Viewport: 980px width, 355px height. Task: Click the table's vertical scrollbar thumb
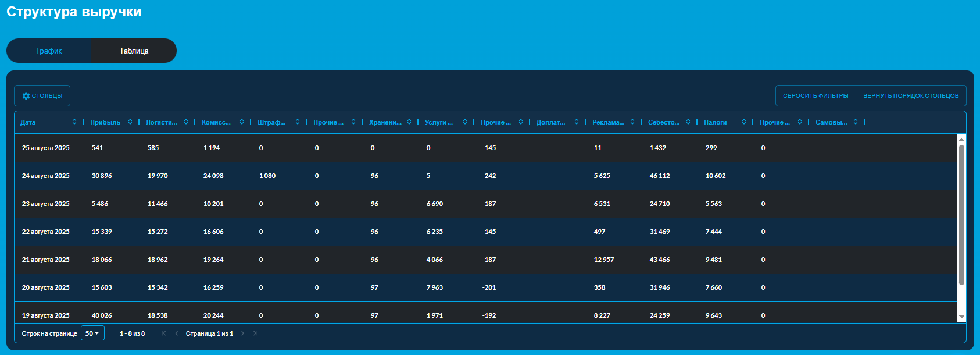coord(961,215)
